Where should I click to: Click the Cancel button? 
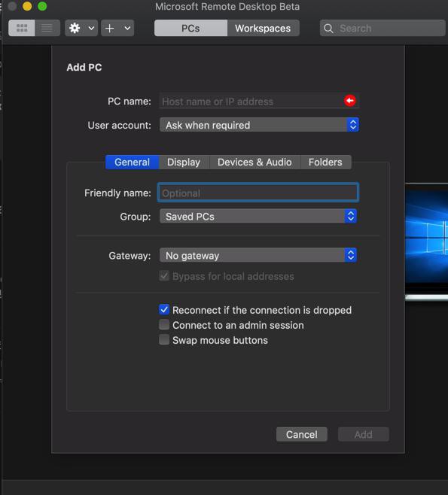click(302, 434)
